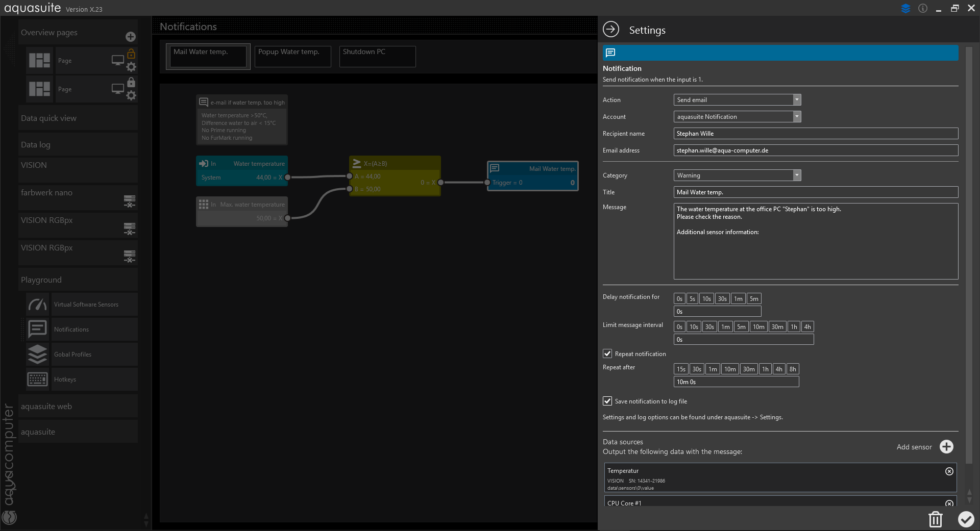Set repeat after to 15s
Screen dimensions: 980x531
681,369
